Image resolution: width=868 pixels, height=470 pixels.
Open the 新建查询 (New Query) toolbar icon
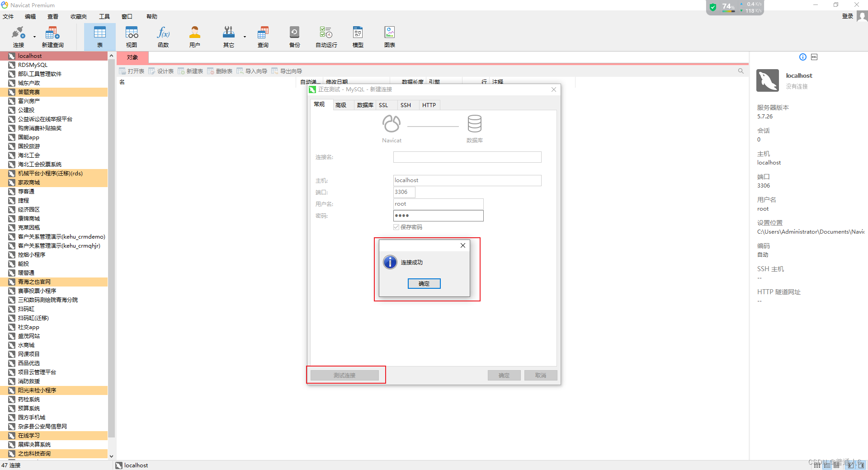52,37
